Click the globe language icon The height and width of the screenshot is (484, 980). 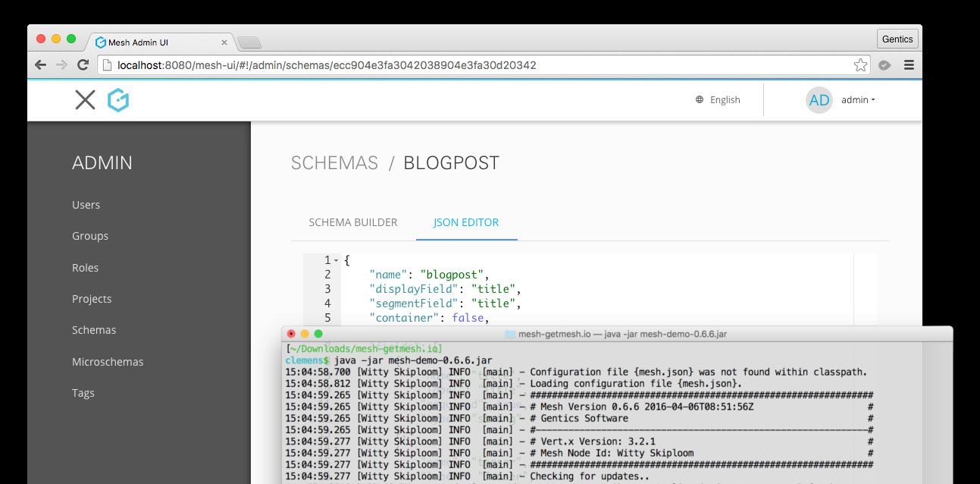point(700,99)
